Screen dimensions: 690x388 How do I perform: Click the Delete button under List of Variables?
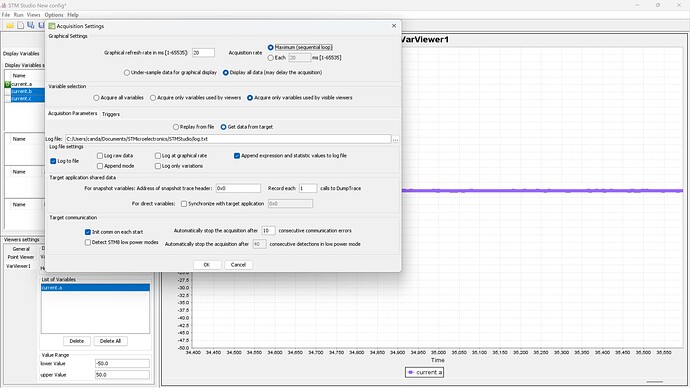[77, 341]
